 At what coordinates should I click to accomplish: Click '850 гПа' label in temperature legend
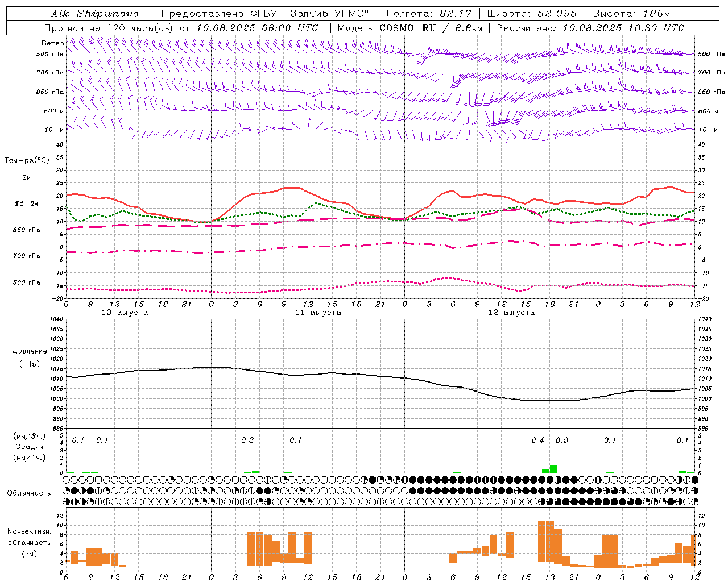pos(27,230)
